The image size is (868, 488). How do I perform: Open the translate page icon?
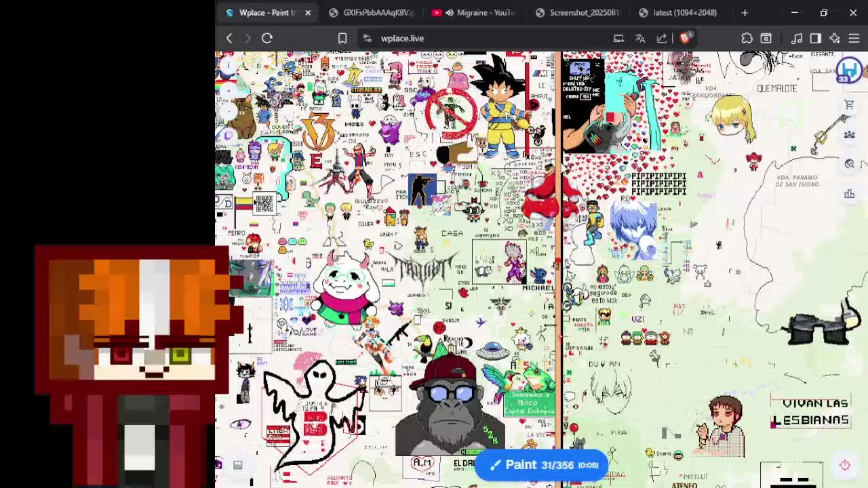(640, 39)
